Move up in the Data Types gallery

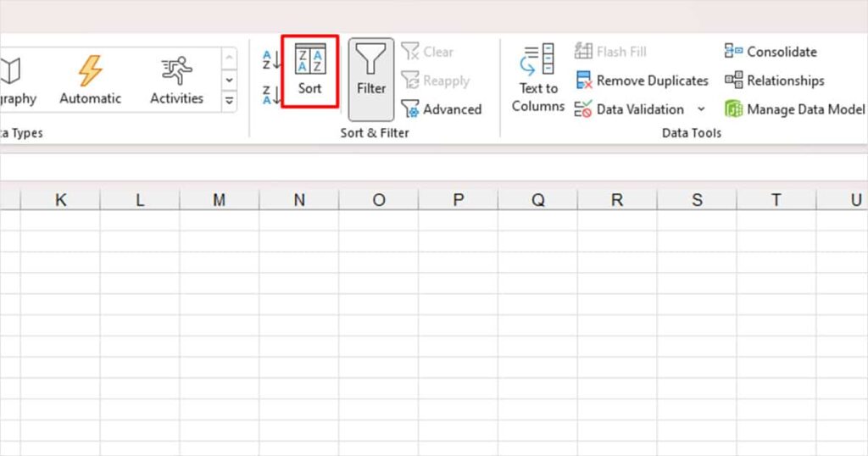pos(229,58)
